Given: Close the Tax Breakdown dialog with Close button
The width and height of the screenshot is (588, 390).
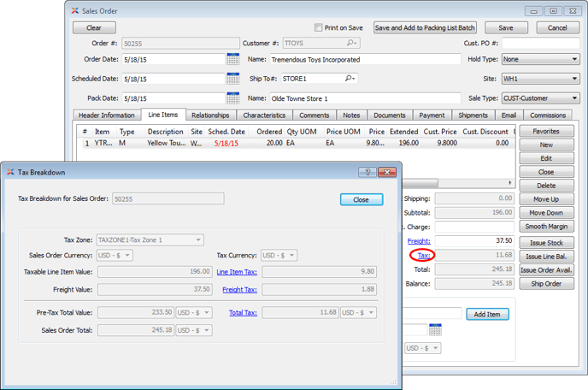Looking at the screenshot, I should coord(361,199).
